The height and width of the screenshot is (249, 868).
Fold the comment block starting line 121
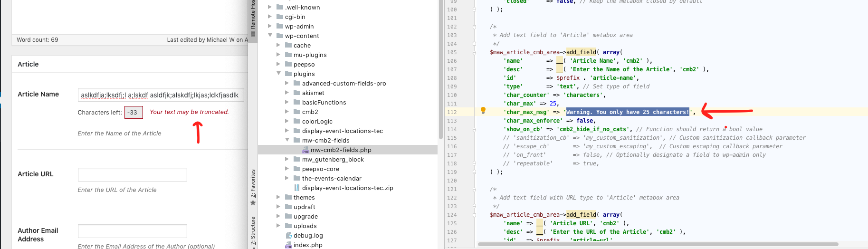coord(474,189)
